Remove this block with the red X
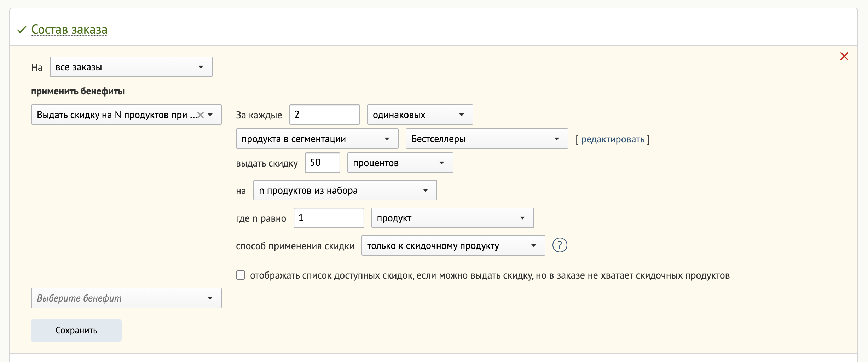 [x=844, y=56]
